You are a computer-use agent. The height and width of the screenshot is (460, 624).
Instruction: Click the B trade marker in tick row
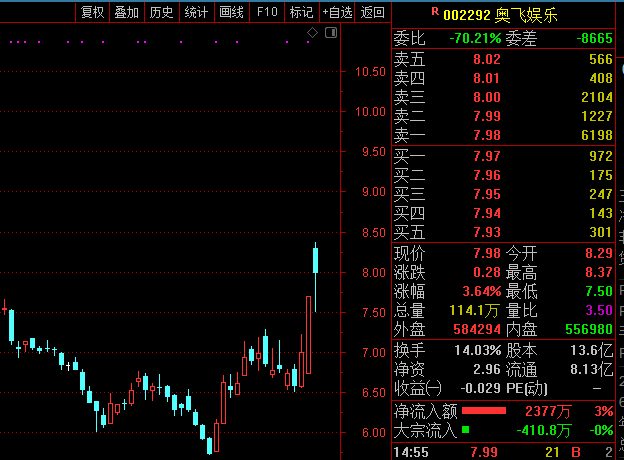tap(576, 452)
